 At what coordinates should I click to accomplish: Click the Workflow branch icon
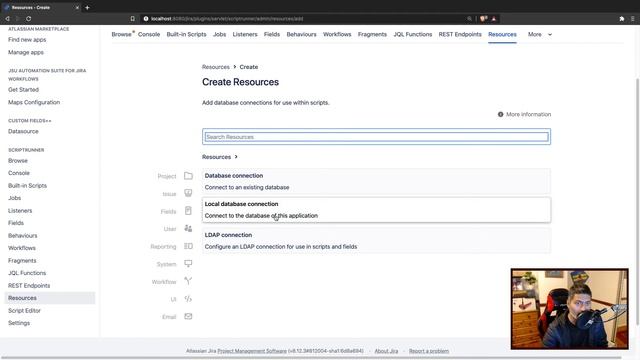click(188, 281)
